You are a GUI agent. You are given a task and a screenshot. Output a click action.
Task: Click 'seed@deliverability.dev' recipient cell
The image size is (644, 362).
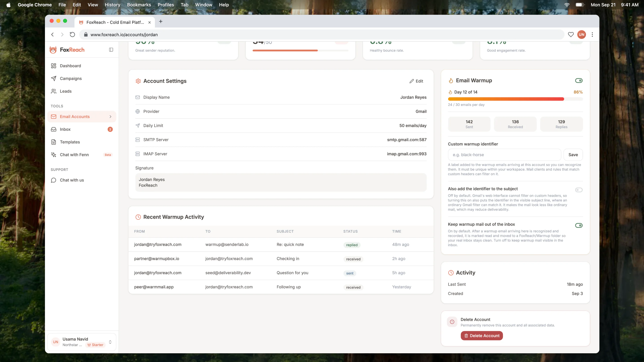[x=228, y=273]
